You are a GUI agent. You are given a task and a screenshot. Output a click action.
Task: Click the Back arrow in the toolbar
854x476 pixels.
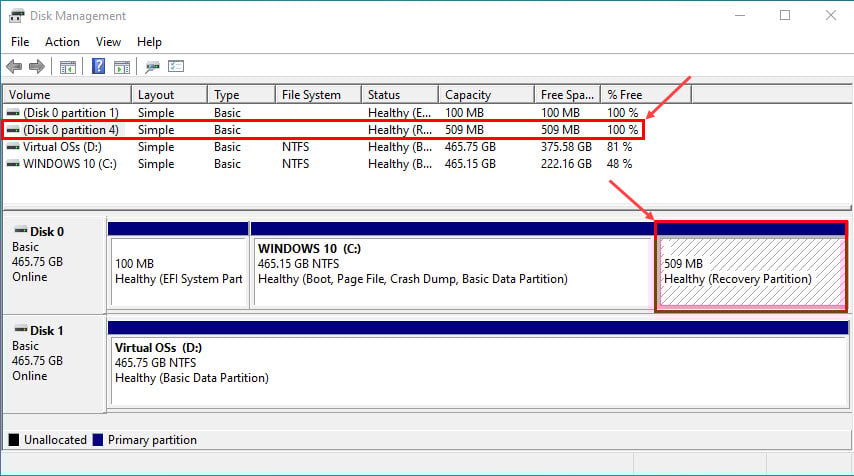click(x=14, y=67)
